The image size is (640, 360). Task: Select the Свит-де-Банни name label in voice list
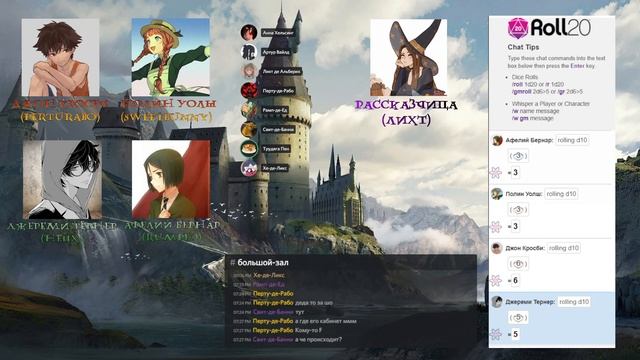click(278, 130)
